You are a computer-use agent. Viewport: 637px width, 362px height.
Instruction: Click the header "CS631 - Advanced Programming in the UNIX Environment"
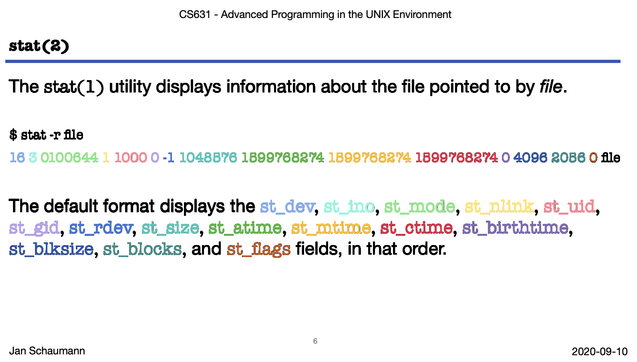tap(315, 15)
